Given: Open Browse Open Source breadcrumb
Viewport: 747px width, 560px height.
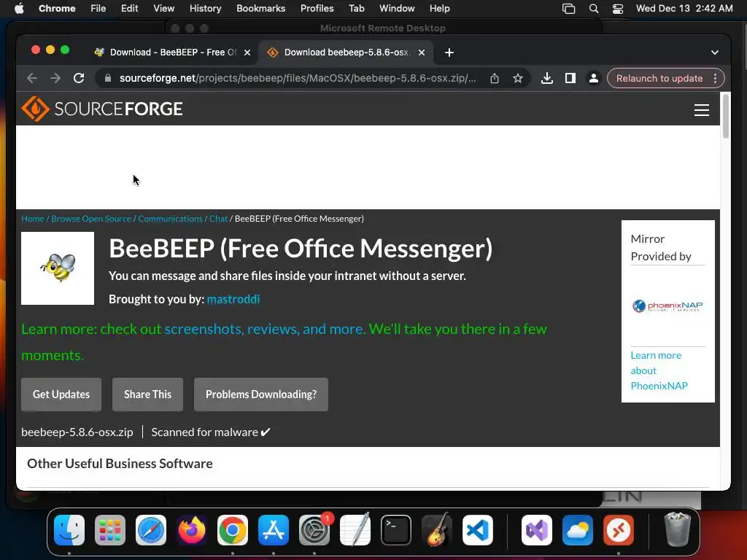Looking at the screenshot, I should coord(91,219).
